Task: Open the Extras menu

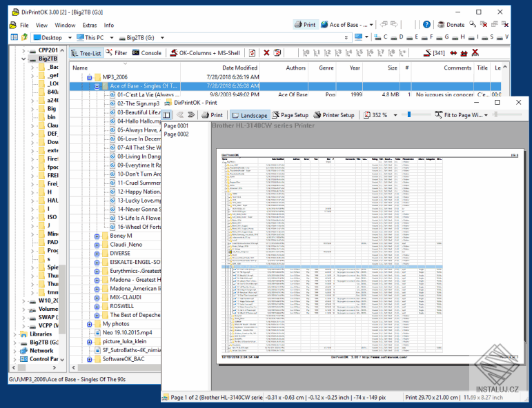Action: (90, 25)
